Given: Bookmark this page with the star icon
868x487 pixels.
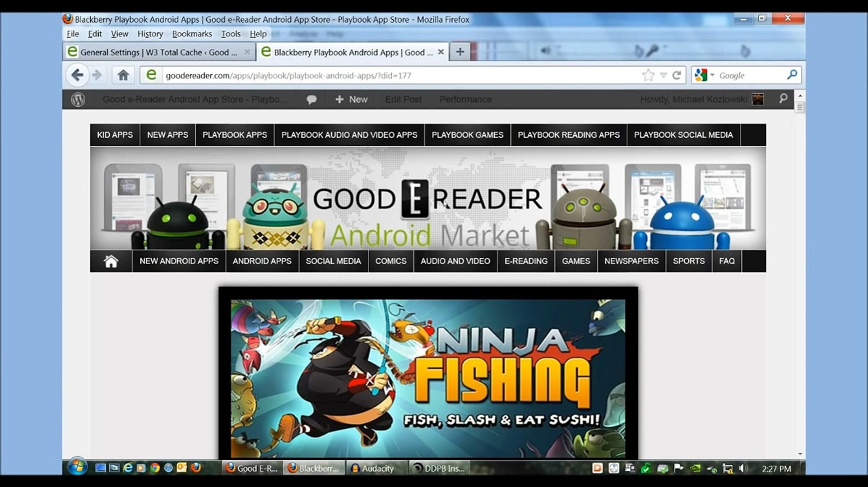Looking at the screenshot, I should [x=648, y=75].
